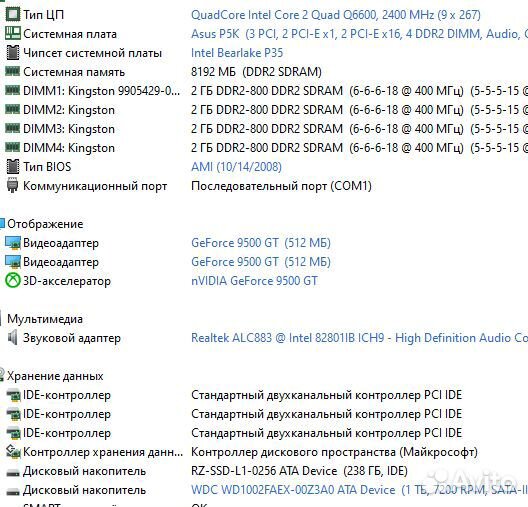
Task: Select the Последовательный порт (COM1) value
Action: pos(282,186)
